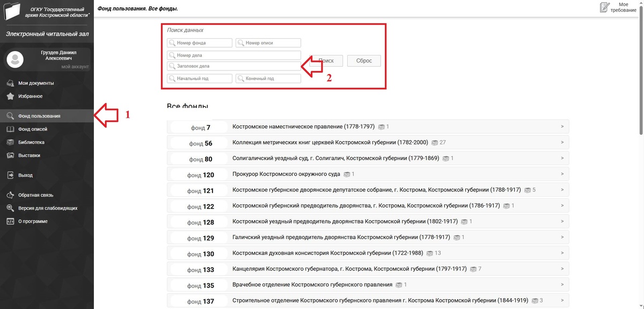Go to Фонд описей section
This screenshot has height=309, width=644.
pyautogui.click(x=33, y=130)
